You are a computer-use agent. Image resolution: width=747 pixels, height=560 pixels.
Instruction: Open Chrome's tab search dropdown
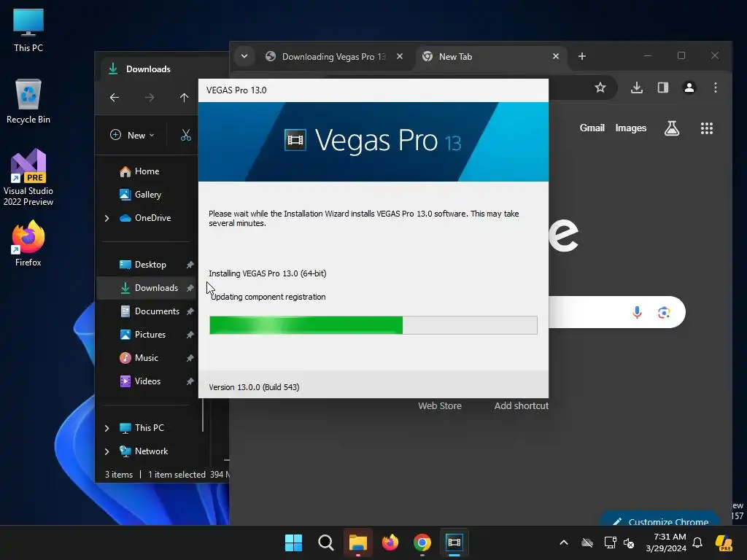(244, 56)
